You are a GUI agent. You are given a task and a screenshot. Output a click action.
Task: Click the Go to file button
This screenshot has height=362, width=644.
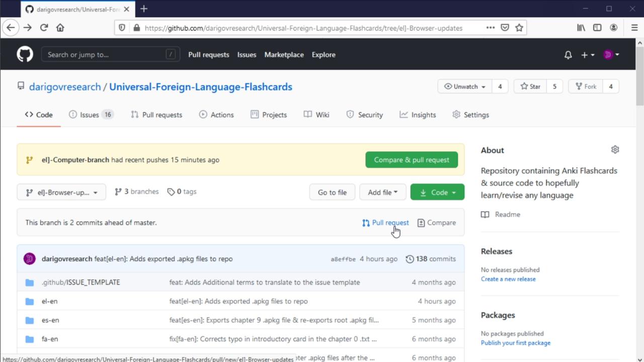click(x=332, y=192)
